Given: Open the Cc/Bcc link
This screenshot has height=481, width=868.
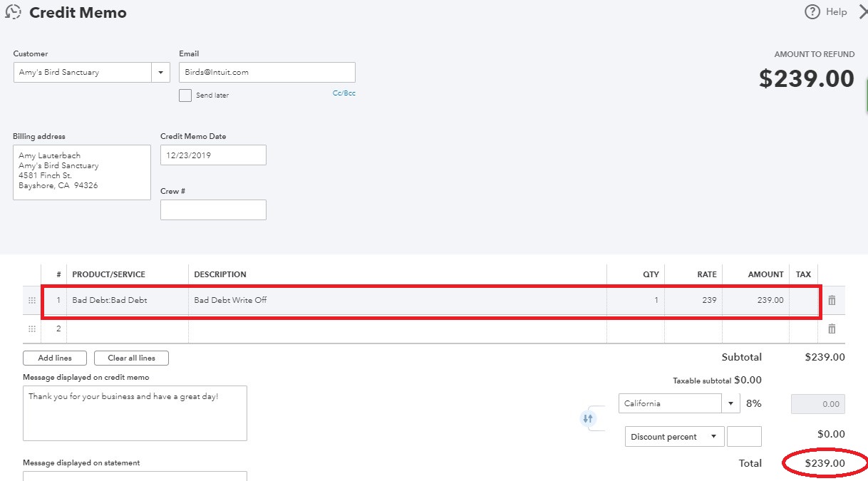Looking at the screenshot, I should (344, 93).
